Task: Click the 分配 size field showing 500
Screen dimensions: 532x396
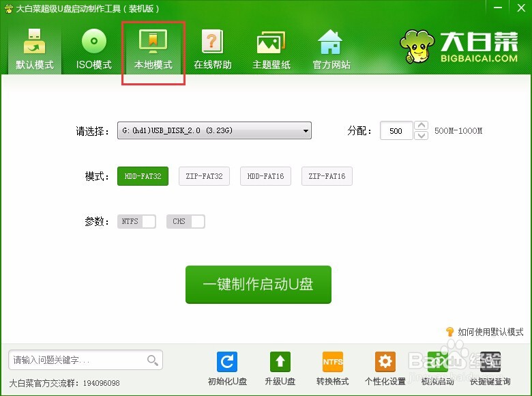Action: pos(396,131)
